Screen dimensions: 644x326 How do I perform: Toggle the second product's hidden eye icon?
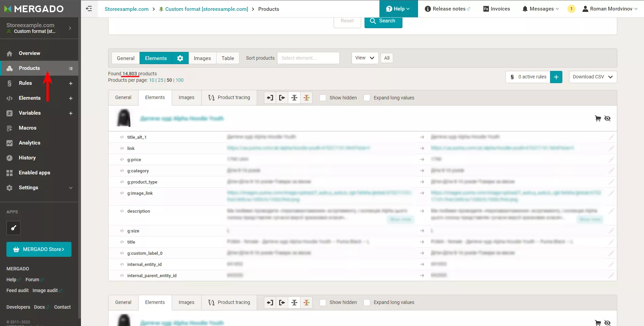pos(607,323)
